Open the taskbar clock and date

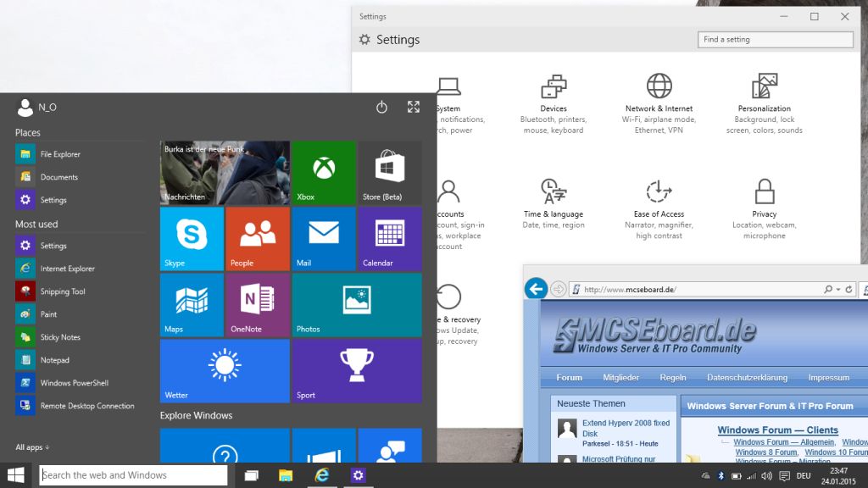[x=838, y=476]
